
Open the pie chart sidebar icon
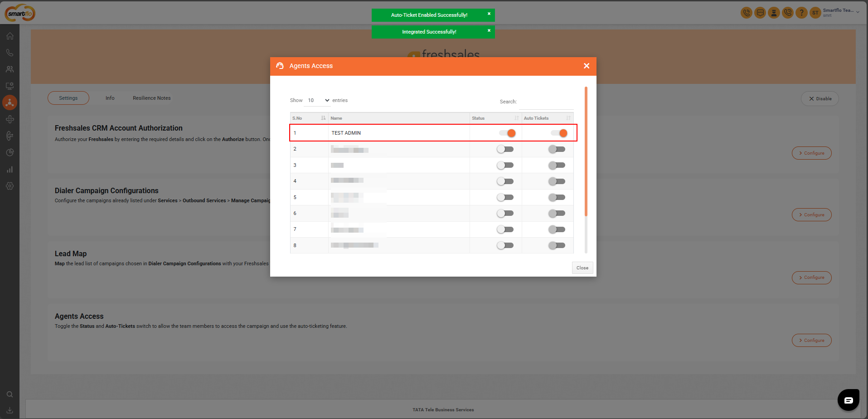click(x=10, y=152)
